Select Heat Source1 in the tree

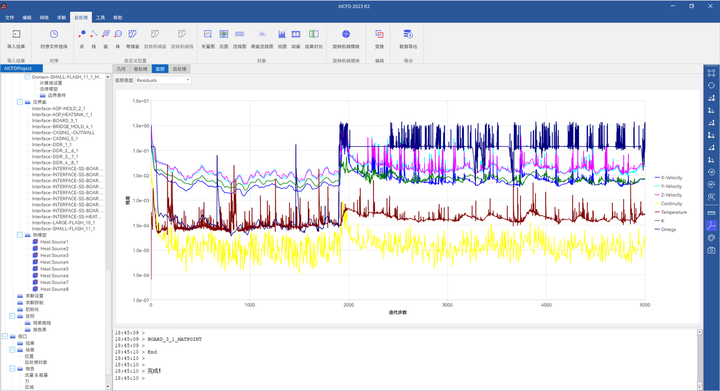click(54, 242)
